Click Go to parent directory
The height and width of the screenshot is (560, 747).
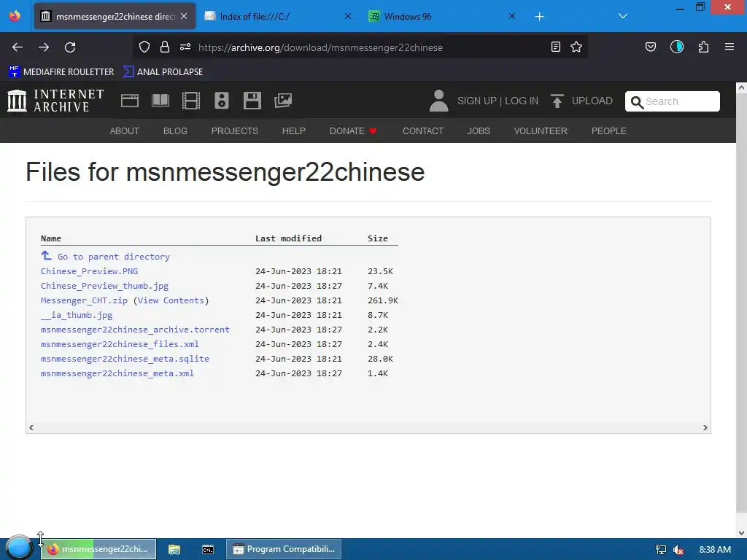[105, 256]
